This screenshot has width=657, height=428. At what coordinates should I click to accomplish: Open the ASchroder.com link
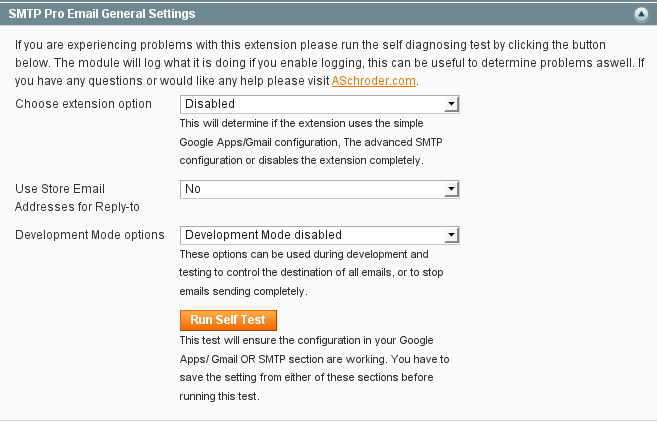(x=374, y=80)
